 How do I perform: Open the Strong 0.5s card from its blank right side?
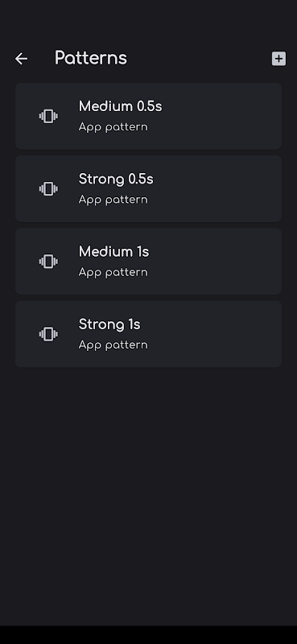(x=222, y=189)
